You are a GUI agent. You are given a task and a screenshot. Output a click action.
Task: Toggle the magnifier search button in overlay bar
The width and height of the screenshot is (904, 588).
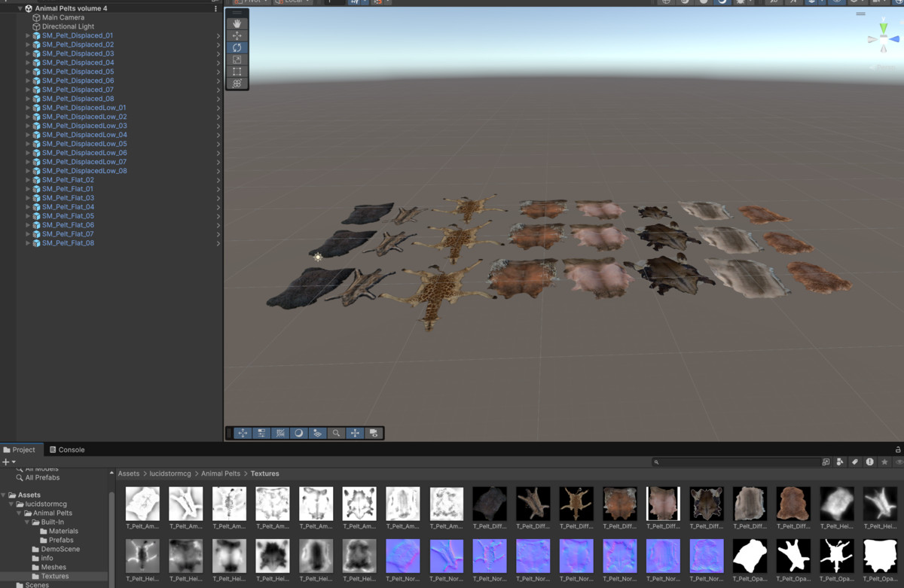click(x=336, y=433)
